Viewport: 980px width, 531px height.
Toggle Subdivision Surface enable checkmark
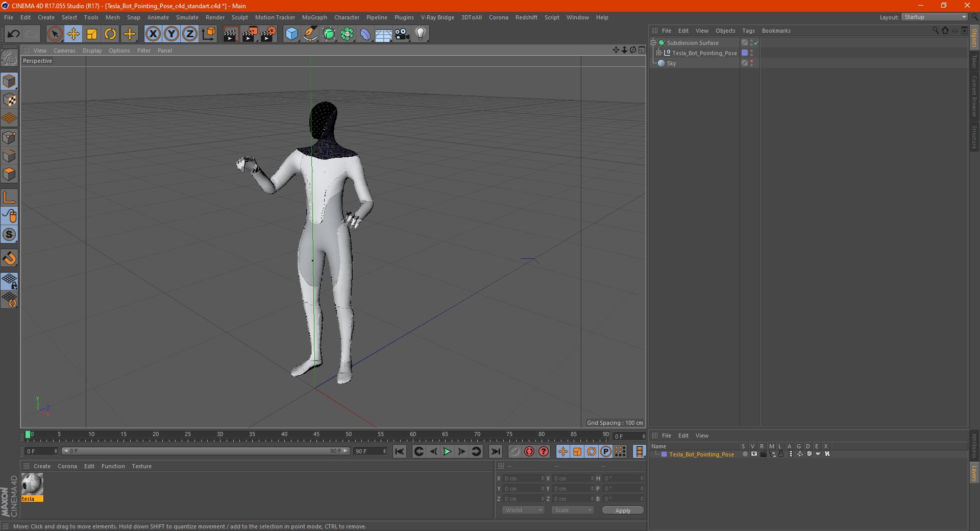click(x=756, y=43)
